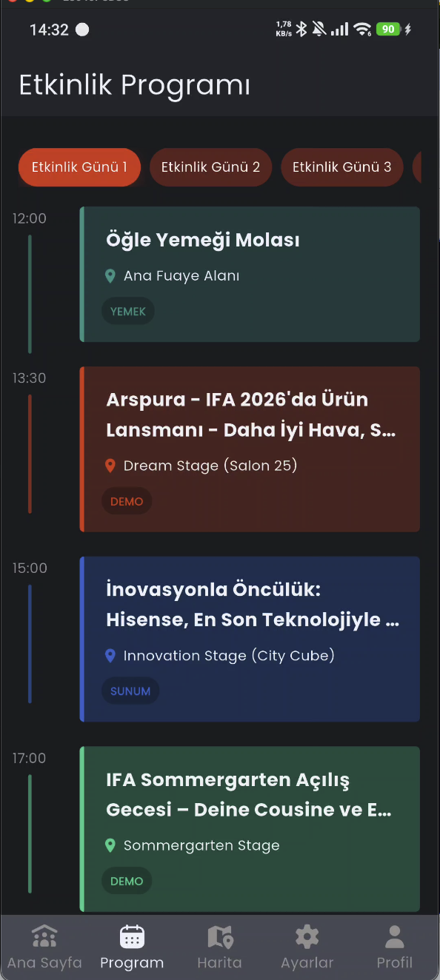Open the Profil person icon
The width and height of the screenshot is (440, 980).
pos(394,936)
